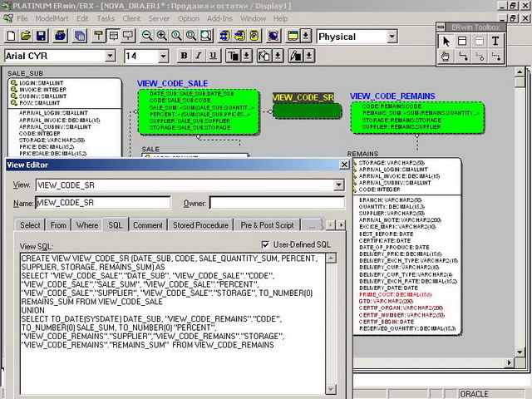Click the stacked-pages report icon
The image size is (532, 399).
(80, 36)
